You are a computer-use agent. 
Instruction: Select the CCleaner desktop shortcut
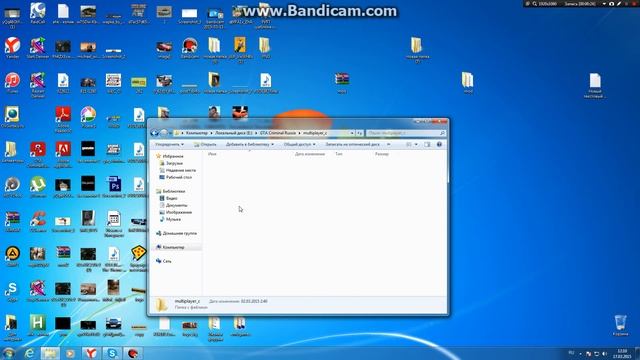tap(38, 222)
